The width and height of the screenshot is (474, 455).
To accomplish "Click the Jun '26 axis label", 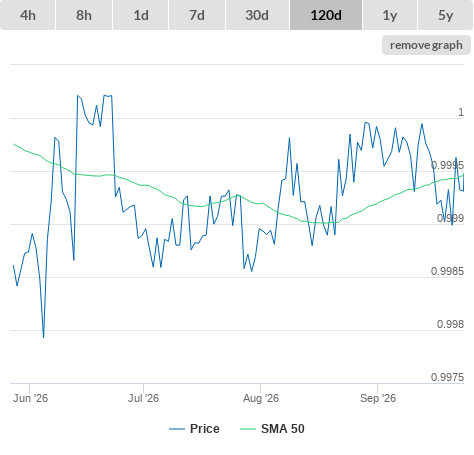I will [x=30, y=398].
